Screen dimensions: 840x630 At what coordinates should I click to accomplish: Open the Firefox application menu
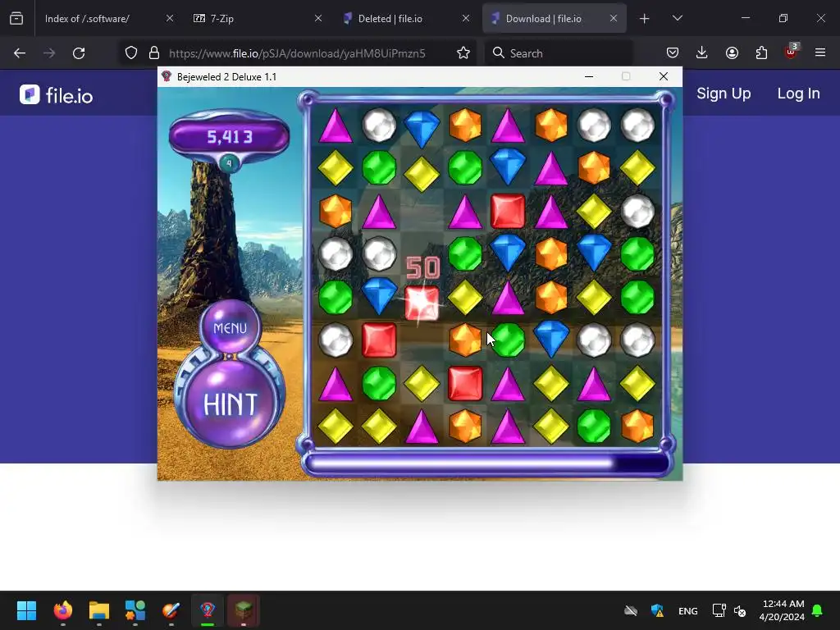pyautogui.click(x=820, y=53)
